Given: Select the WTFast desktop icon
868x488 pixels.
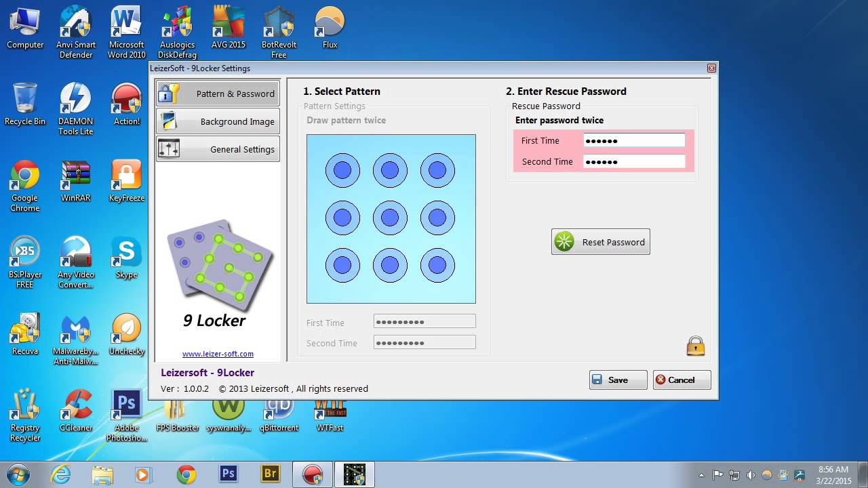Looking at the screenshot, I should tap(330, 415).
